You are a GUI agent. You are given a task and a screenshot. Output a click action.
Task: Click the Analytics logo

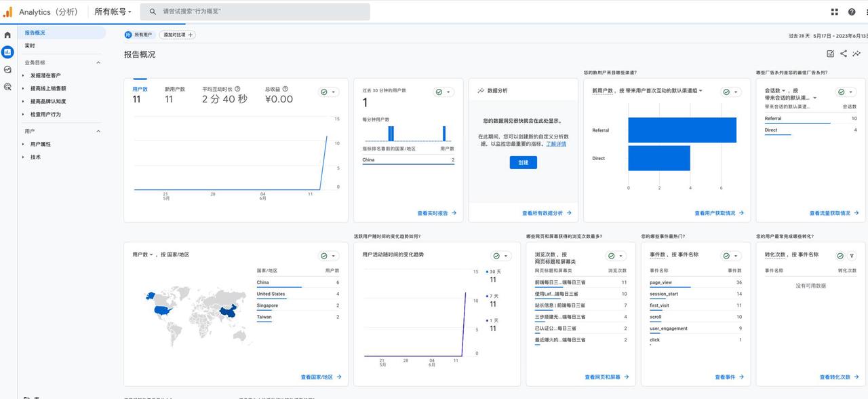7,12
